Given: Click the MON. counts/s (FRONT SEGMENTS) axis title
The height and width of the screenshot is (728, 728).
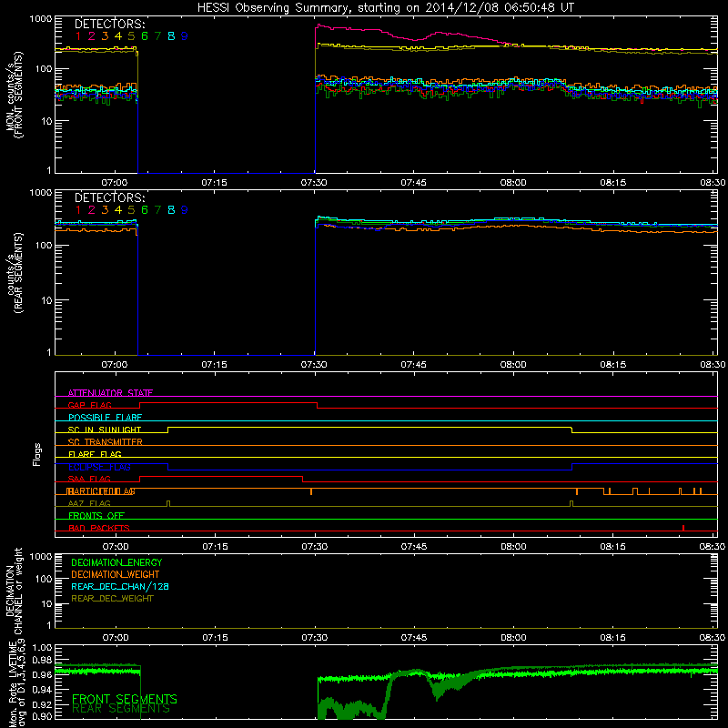Looking at the screenshot, I should [15, 96].
